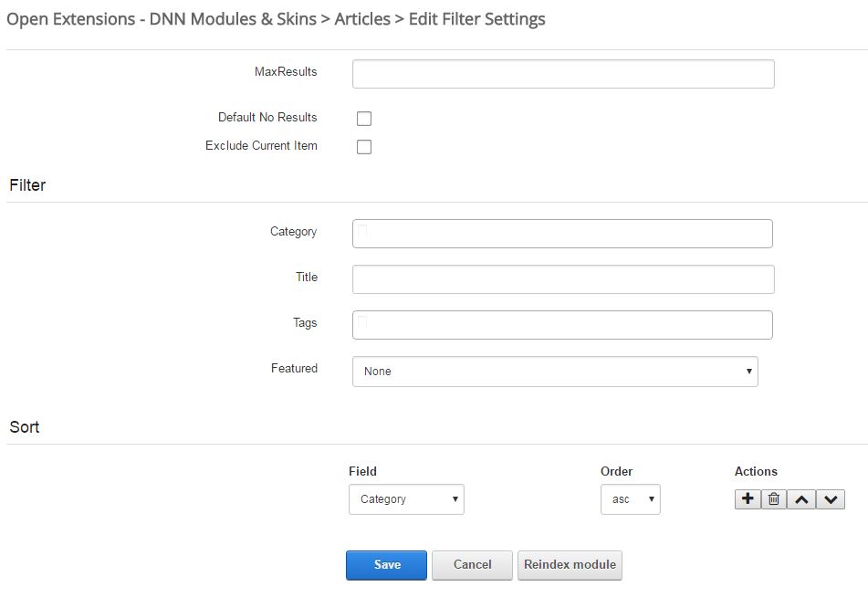Click the MaxResults label
The height and width of the screenshot is (608, 868).
point(286,71)
